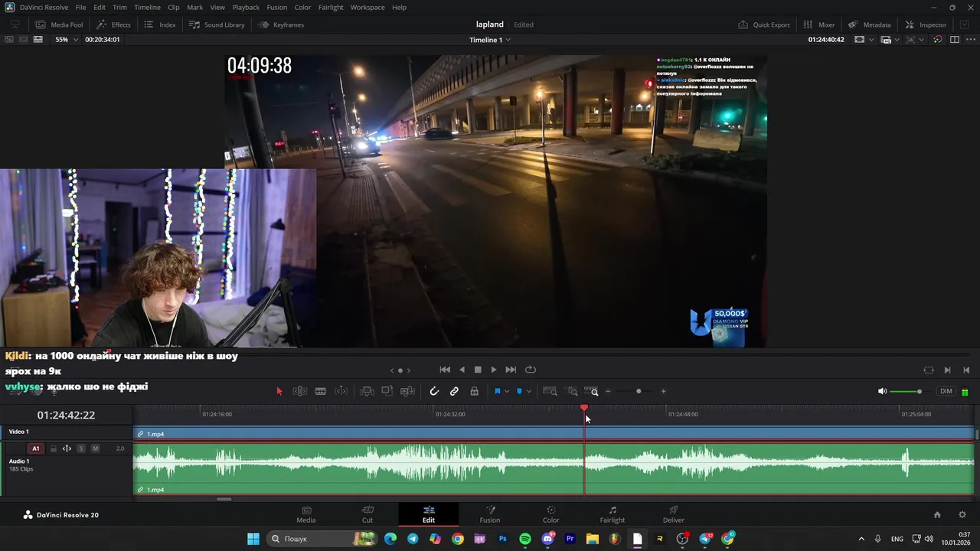The height and width of the screenshot is (551, 980).
Task: Open the Mixer panel
Action: point(818,24)
